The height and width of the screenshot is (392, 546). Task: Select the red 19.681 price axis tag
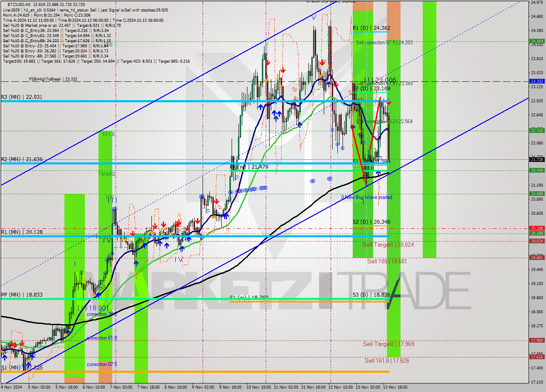(x=537, y=257)
